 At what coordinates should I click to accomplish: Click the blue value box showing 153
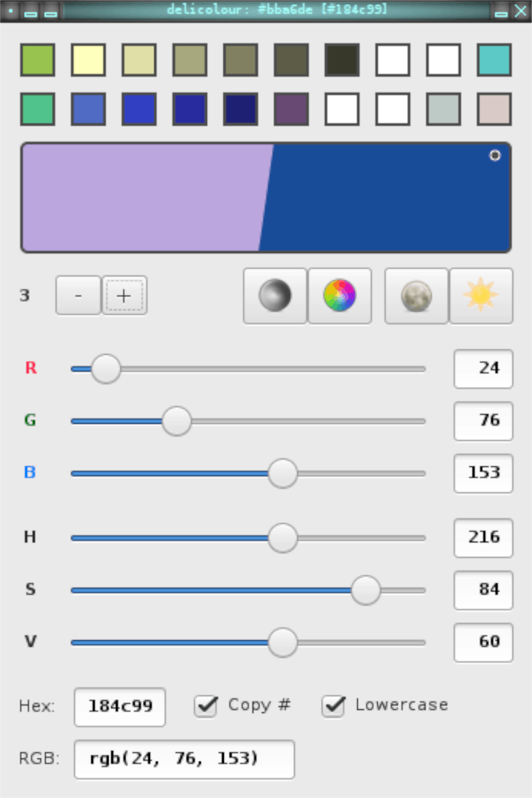483,473
